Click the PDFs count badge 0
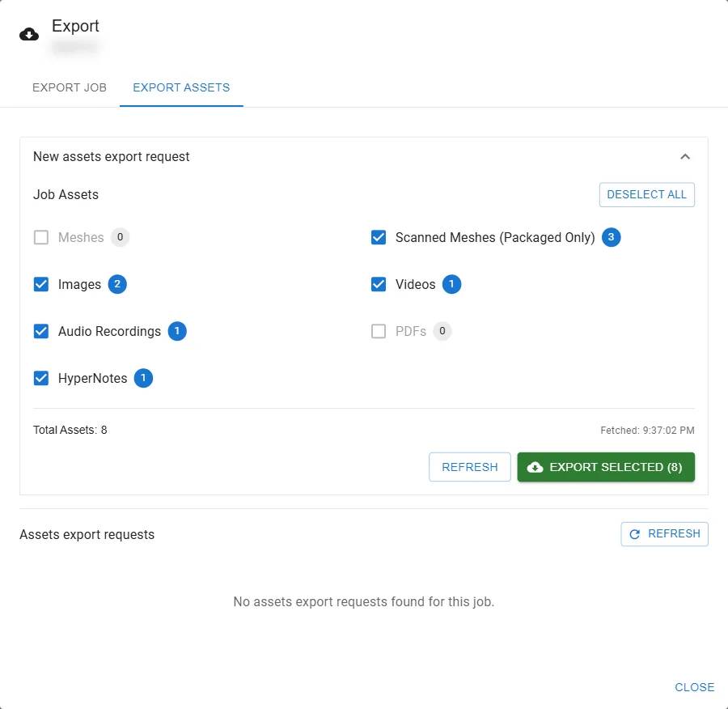This screenshot has height=709, width=728. (442, 331)
